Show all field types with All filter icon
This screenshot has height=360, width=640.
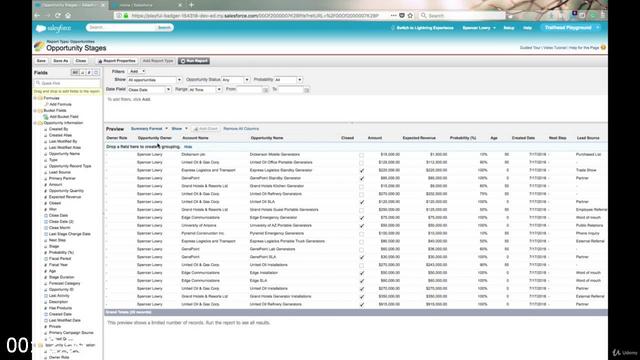pos(75,73)
